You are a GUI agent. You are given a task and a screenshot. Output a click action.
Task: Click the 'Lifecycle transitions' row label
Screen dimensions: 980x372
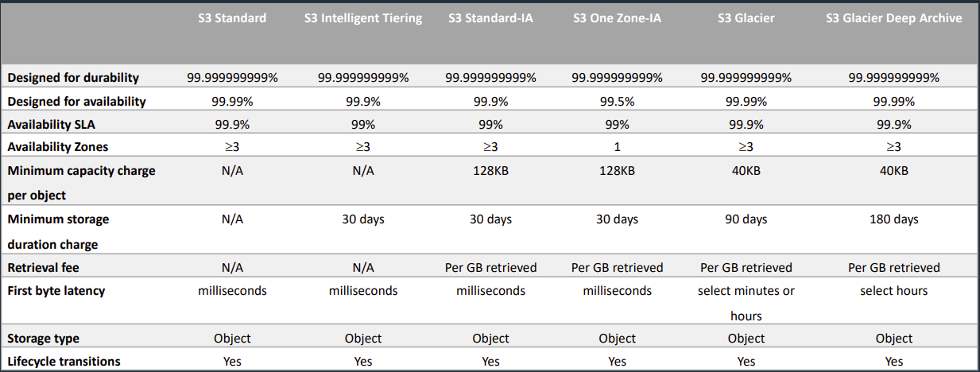coord(64,362)
